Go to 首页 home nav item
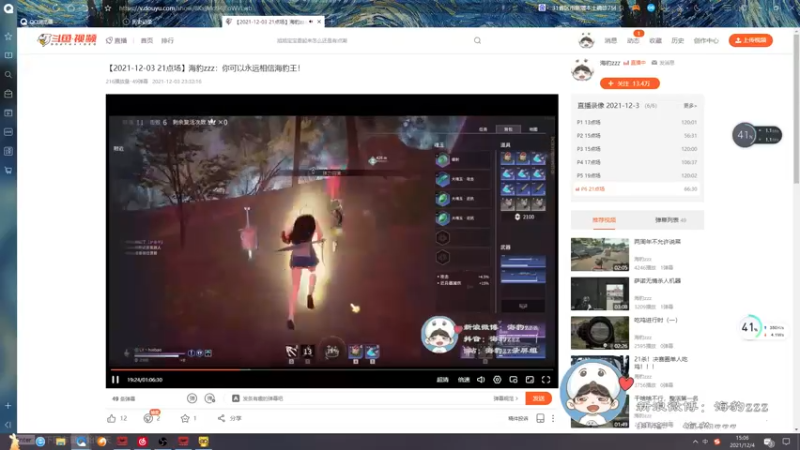This screenshot has height=450, width=800. 146,40
